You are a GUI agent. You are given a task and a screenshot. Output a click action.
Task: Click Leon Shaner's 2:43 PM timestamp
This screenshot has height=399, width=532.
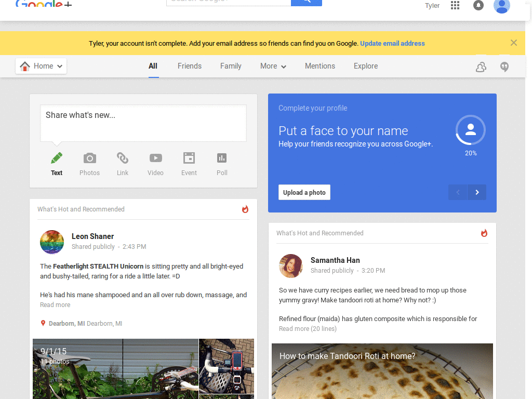tap(135, 247)
